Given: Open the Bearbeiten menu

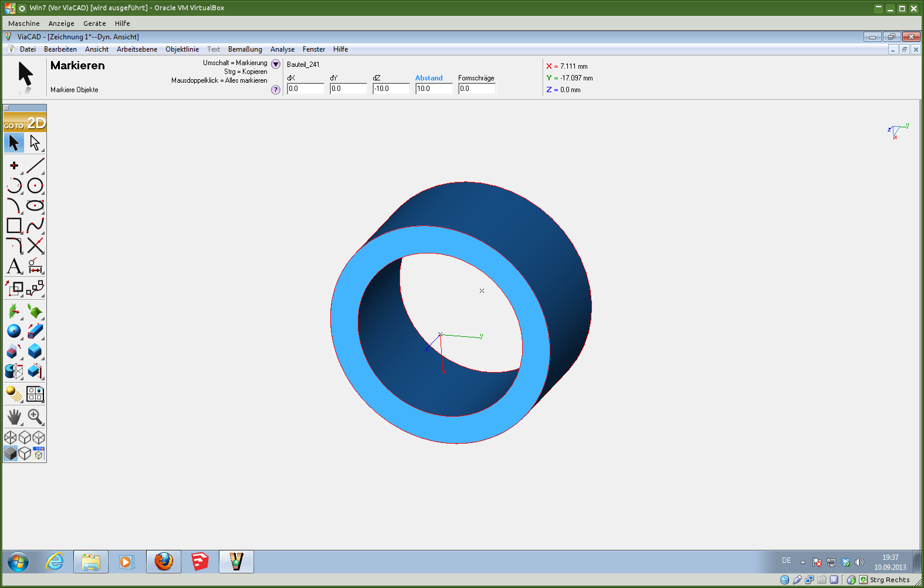Looking at the screenshot, I should pos(60,49).
